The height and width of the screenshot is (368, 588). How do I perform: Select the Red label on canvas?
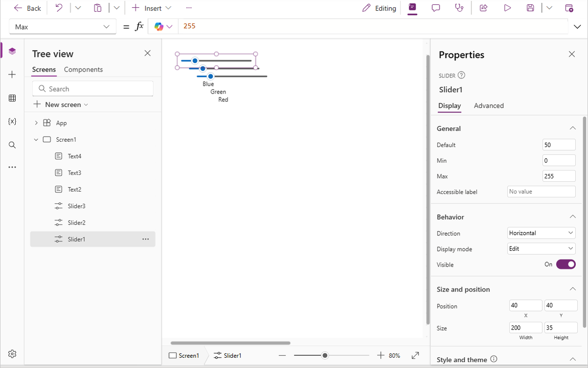223,99
